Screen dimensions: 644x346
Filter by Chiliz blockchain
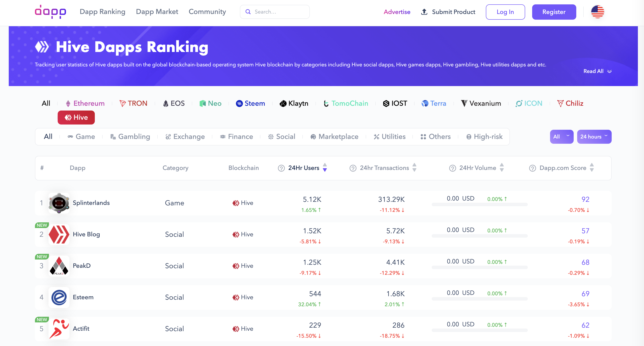570,104
